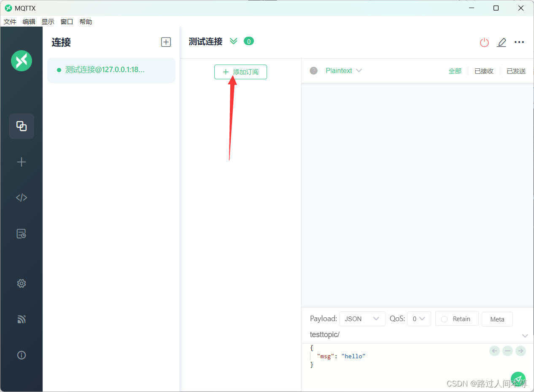The width and height of the screenshot is (534, 392).
Task: Click the MQTTX icon in the title bar
Action: click(8, 8)
